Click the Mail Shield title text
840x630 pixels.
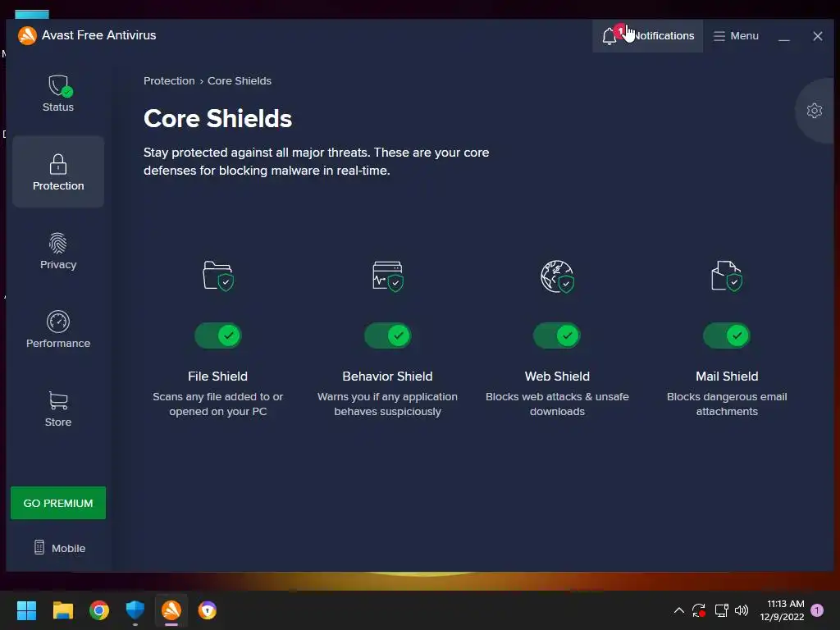[727, 377]
